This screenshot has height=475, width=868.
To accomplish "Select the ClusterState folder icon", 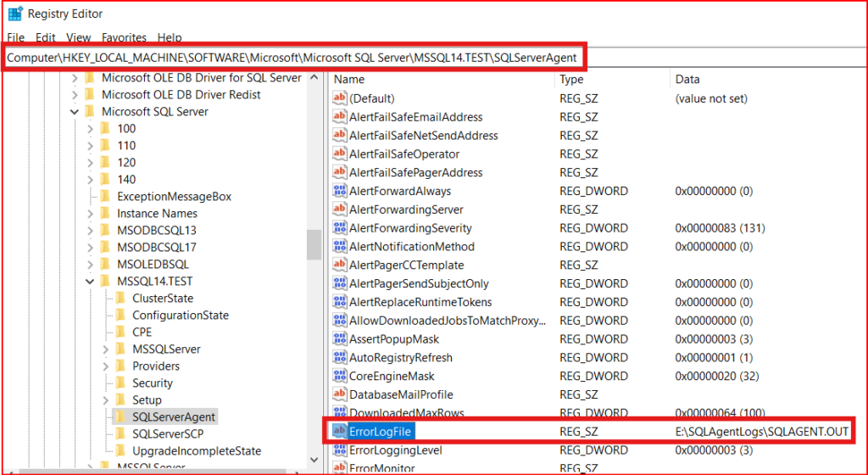I will (x=120, y=299).
